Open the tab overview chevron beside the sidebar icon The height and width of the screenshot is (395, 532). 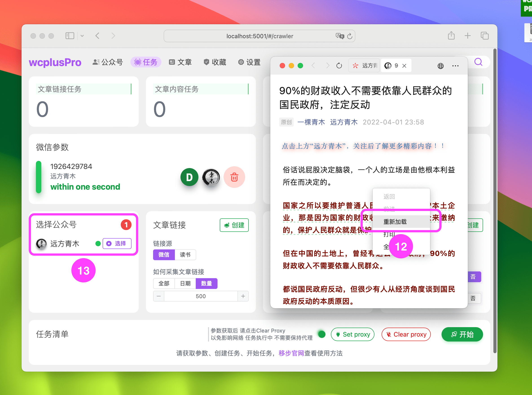click(x=82, y=35)
